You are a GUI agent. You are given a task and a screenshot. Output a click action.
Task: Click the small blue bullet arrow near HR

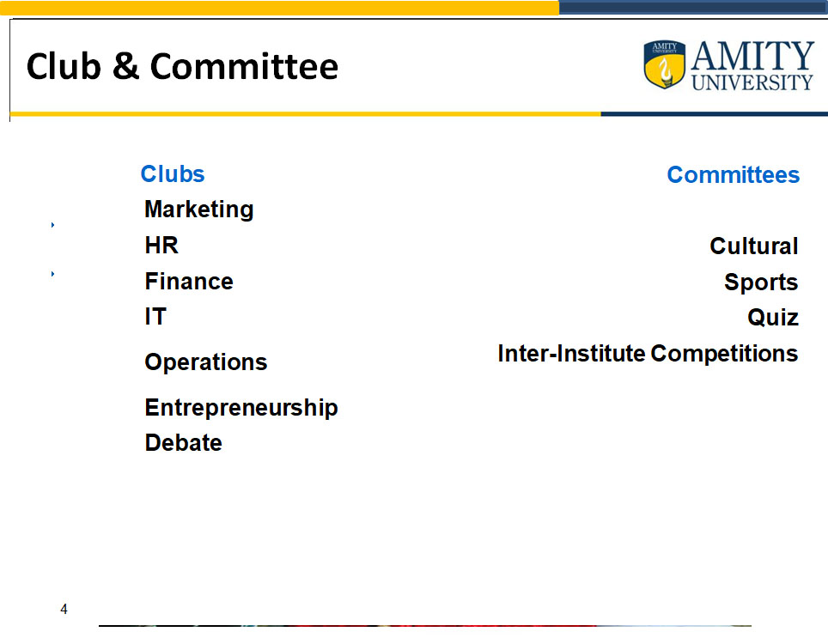pyautogui.click(x=52, y=225)
